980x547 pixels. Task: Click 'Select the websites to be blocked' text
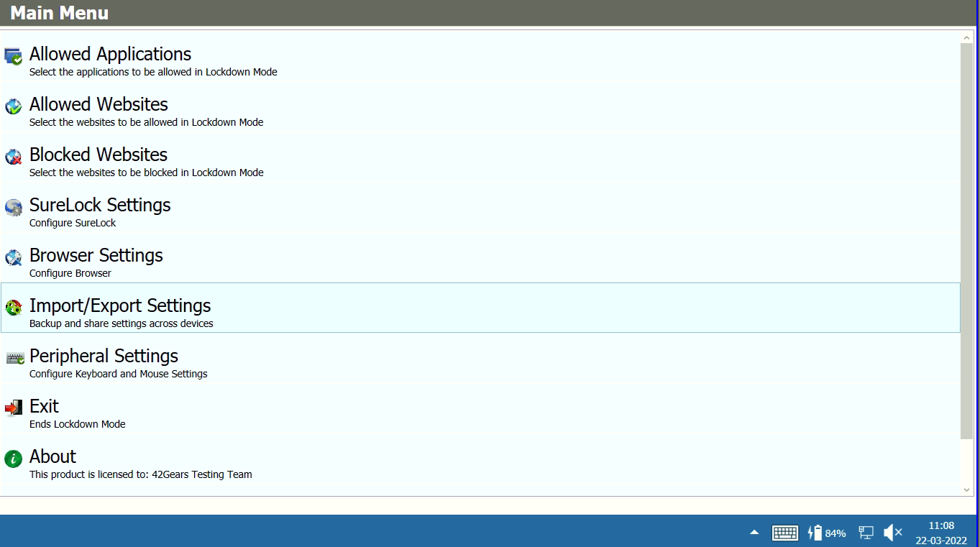tap(146, 173)
